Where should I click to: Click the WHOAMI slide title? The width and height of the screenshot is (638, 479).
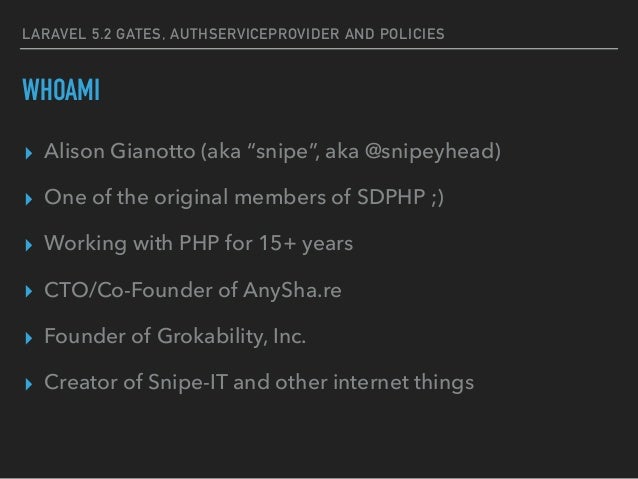pos(61,90)
